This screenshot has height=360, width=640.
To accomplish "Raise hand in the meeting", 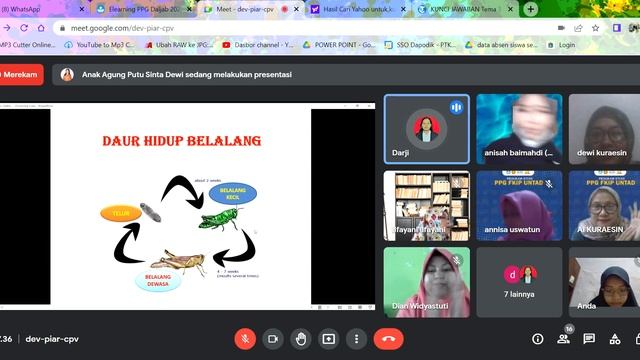I will tap(301, 339).
